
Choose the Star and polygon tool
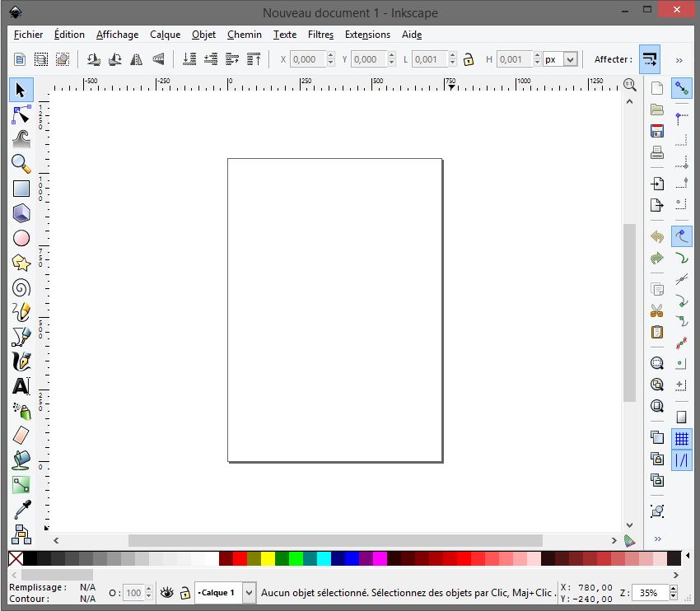[x=21, y=263]
